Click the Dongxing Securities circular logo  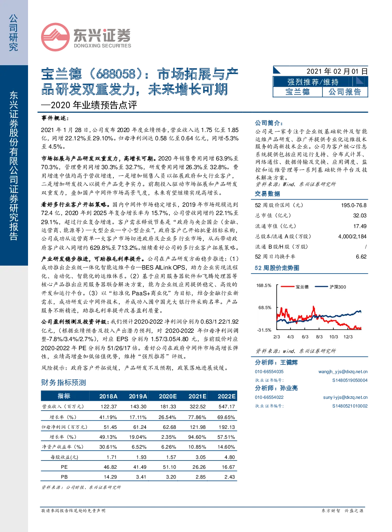(55, 37)
